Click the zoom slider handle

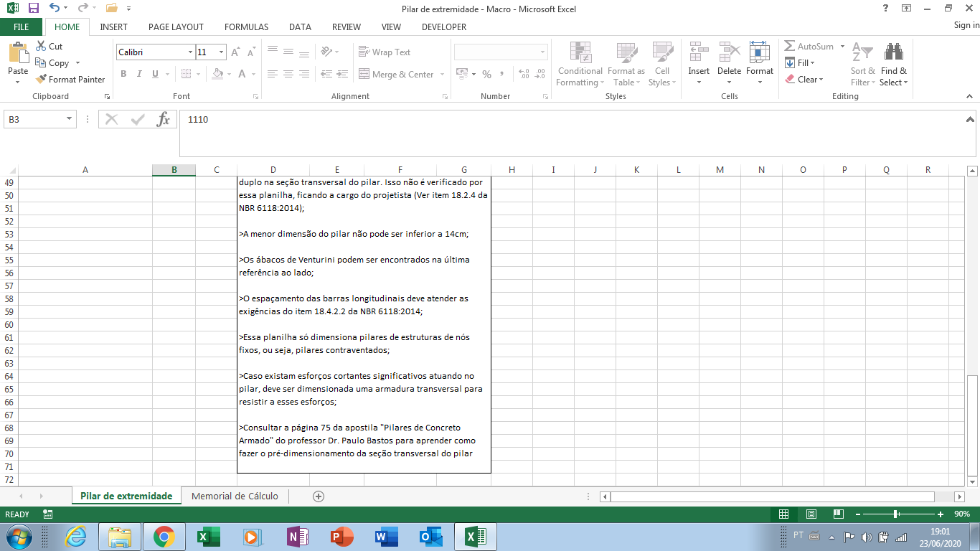[x=897, y=514]
